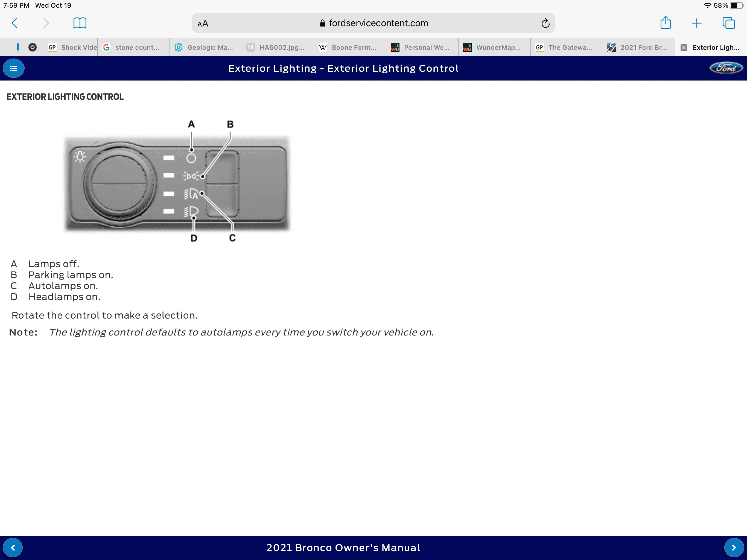Click the "Parking lamps on." text
Viewport: 747px width, 560px height.
point(71,275)
